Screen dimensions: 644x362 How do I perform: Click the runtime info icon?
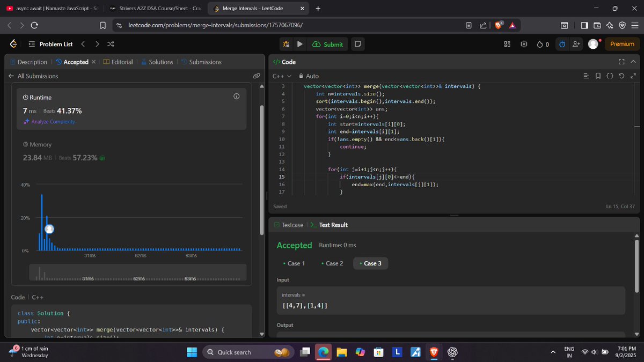(x=237, y=97)
